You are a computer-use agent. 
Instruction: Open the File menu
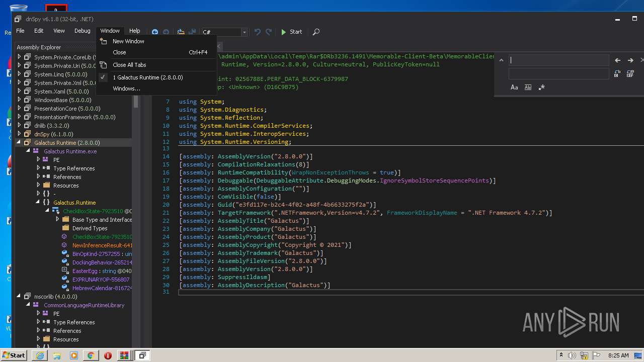point(21,31)
